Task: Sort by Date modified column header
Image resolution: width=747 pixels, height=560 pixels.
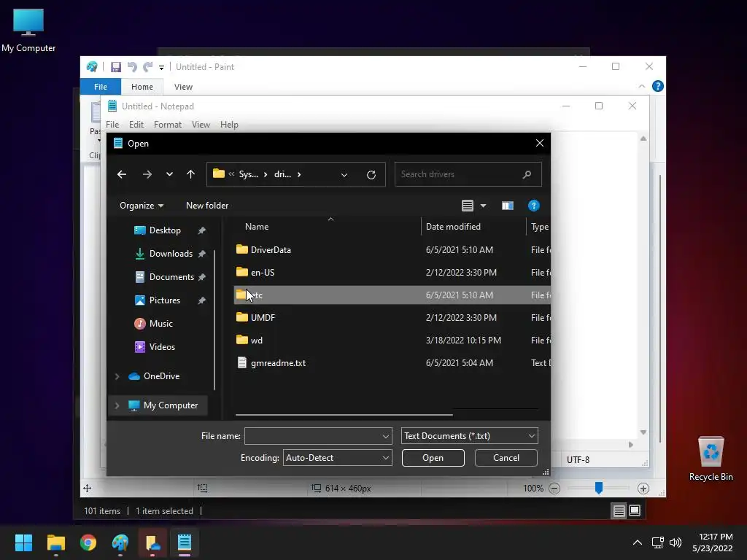Action: (x=453, y=227)
